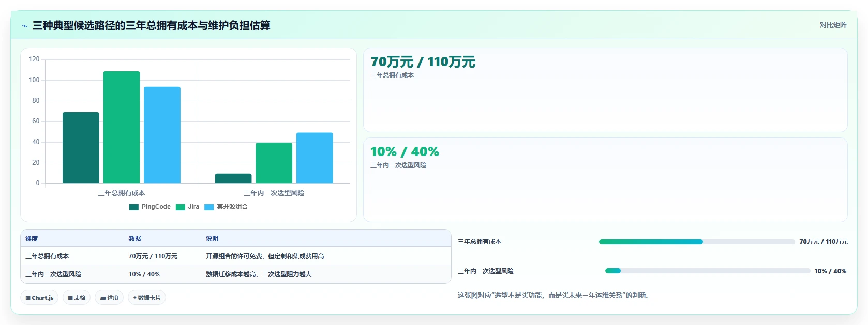This screenshot has width=868, height=325.
Task: Click Jira bar in 三年总拥有成本 group
Action: [122, 127]
